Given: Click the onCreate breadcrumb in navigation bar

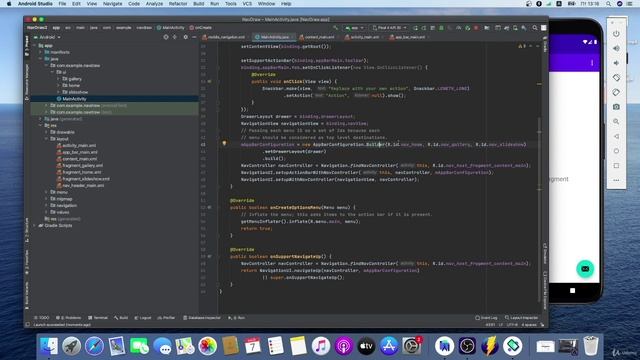Looking at the screenshot, I should tap(200, 28).
